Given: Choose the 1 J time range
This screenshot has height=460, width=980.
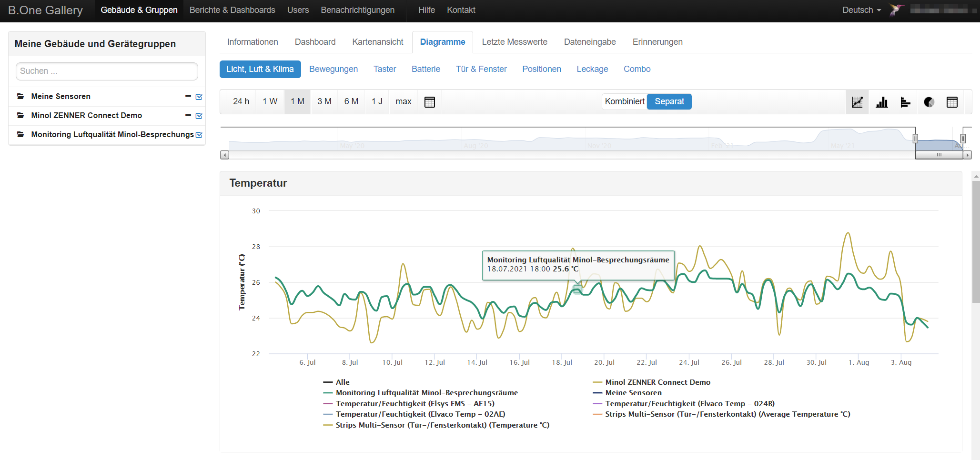Looking at the screenshot, I should pyautogui.click(x=377, y=101).
